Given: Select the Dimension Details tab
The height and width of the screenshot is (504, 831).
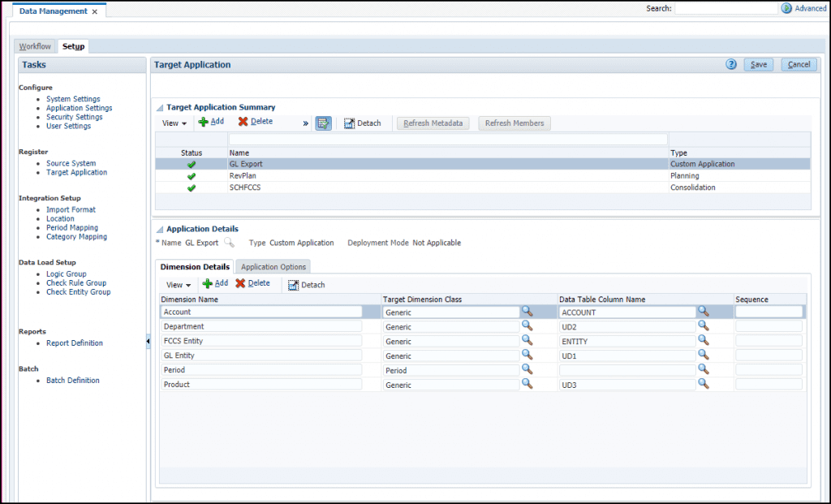Looking at the screenshot, I should pyautogui.click(x=195, y=267).
